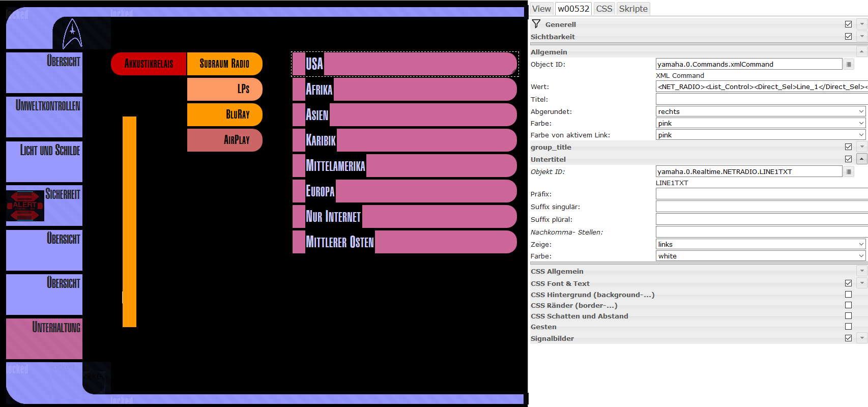Click into Nachkomma-Stellen field
The image size is (868, 407).
[762, 232]
